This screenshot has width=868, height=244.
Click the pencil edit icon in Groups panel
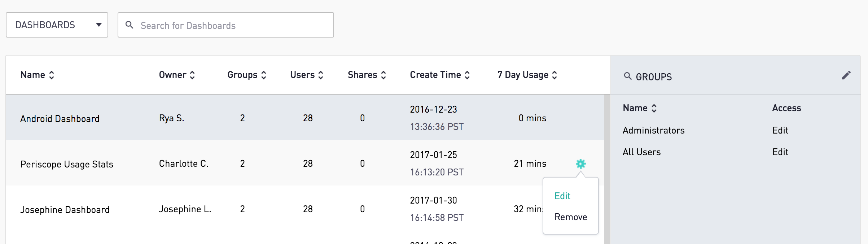point(846,75)
